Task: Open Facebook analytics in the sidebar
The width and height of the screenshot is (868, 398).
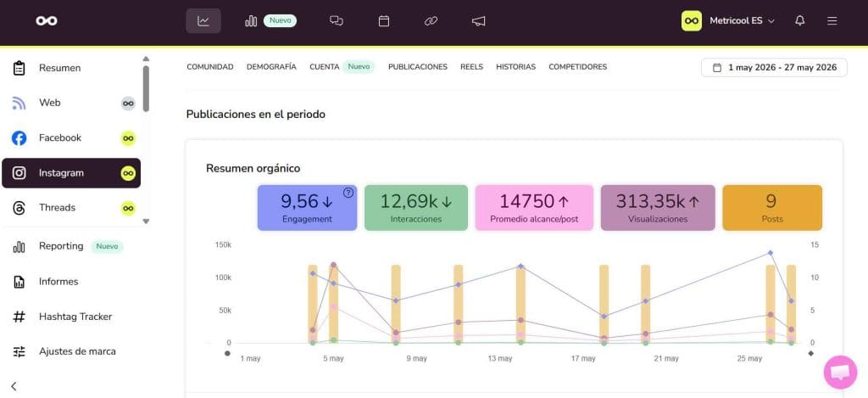Action: pos(71,138)
